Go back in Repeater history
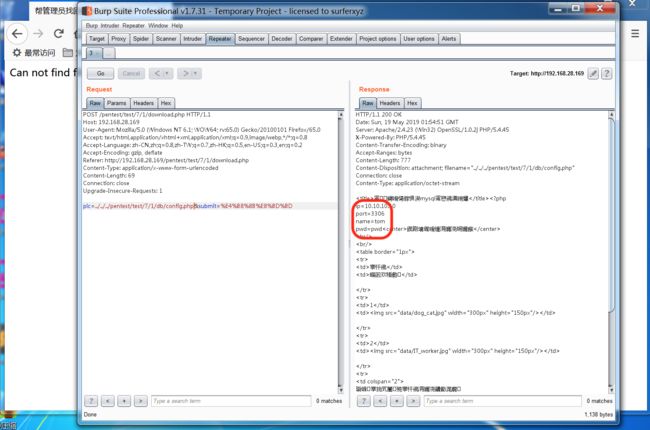The height and width of the screenshot is (430, 650). coord(157,73)
